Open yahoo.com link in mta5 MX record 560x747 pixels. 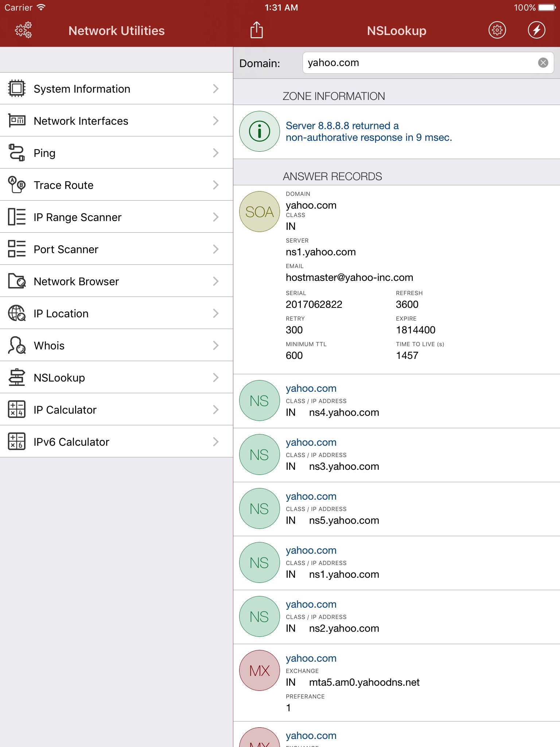(311, 658)
